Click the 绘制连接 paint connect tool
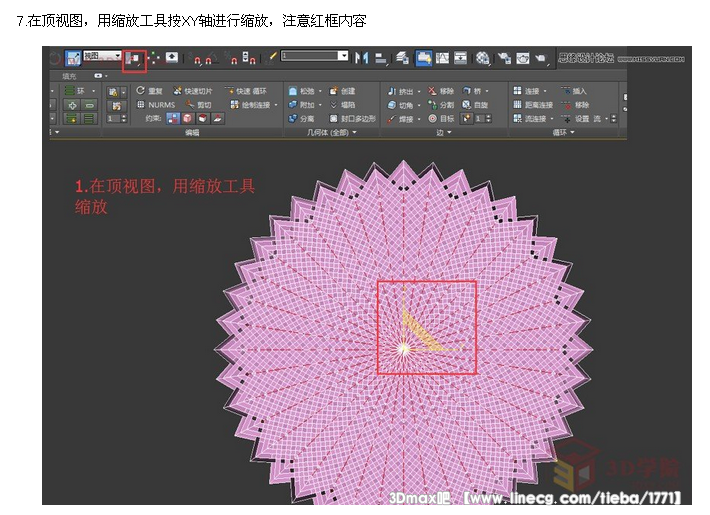Viewport: 710px width, 515px height. click(x=250, y=105)
